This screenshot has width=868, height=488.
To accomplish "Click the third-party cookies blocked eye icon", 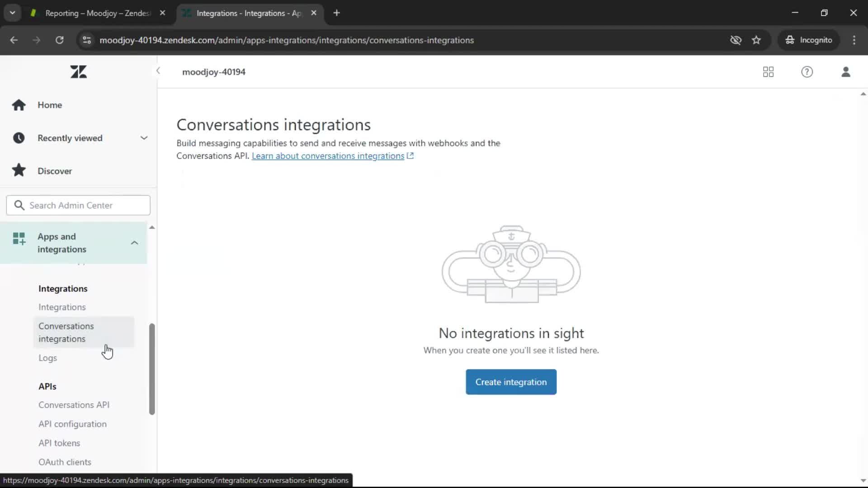I will [736, 40].
